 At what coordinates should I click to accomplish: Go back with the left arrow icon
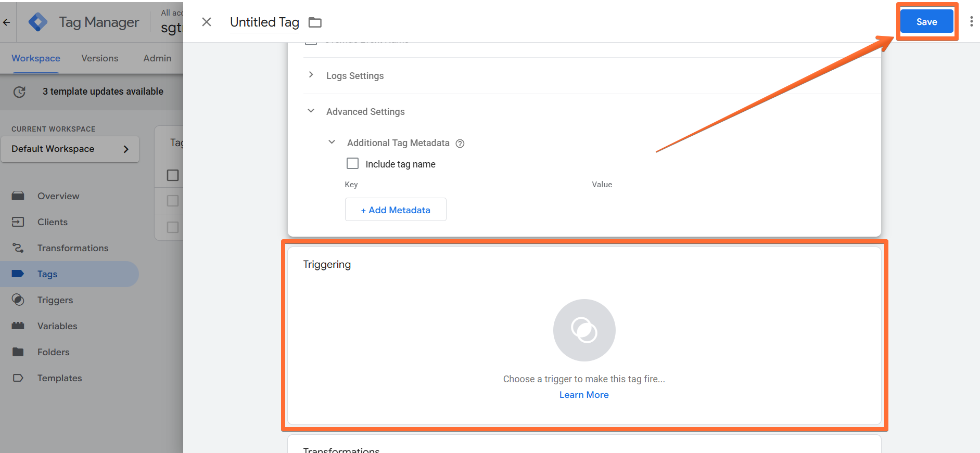6,22
